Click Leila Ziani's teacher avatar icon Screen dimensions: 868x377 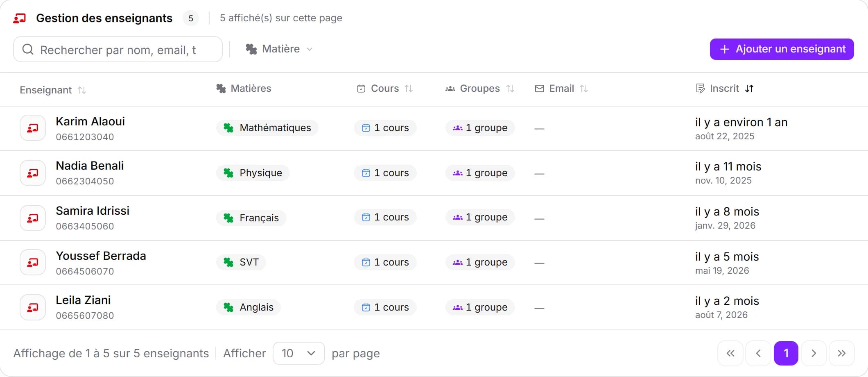(33, 307)
